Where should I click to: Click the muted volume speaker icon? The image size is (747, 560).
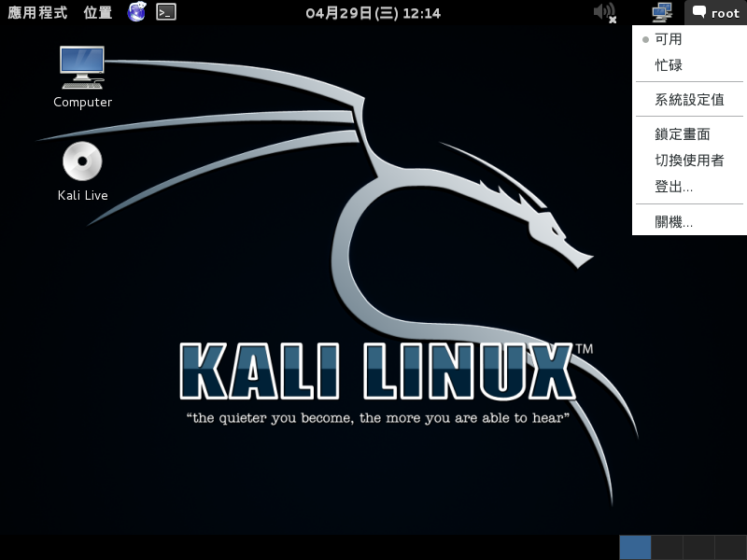604,12
